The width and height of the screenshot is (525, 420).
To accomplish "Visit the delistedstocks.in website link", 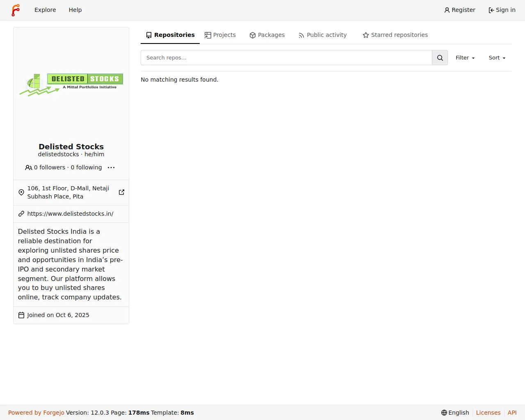I will tap(70, 214).
